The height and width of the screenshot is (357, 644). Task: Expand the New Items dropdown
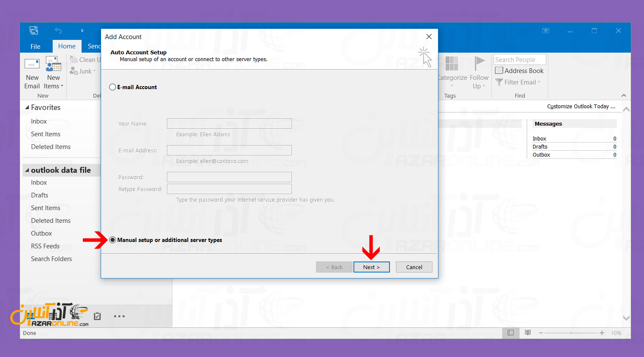click(x=54, y=86)
